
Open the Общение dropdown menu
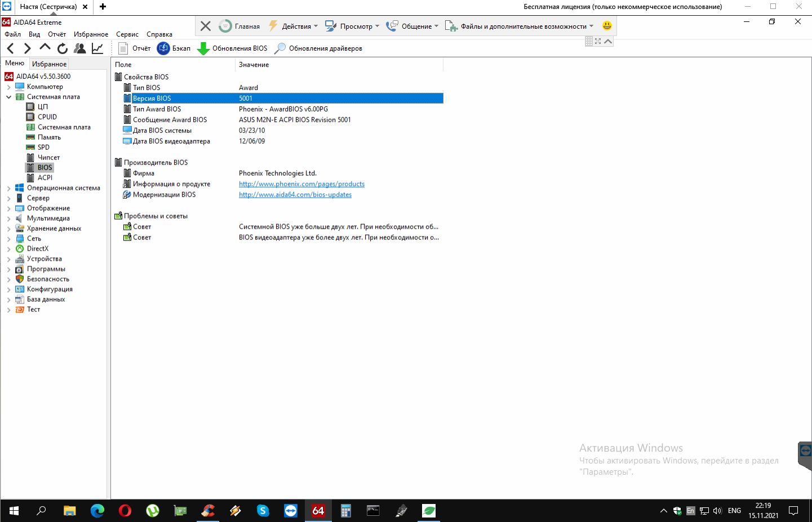pos(412,26)
